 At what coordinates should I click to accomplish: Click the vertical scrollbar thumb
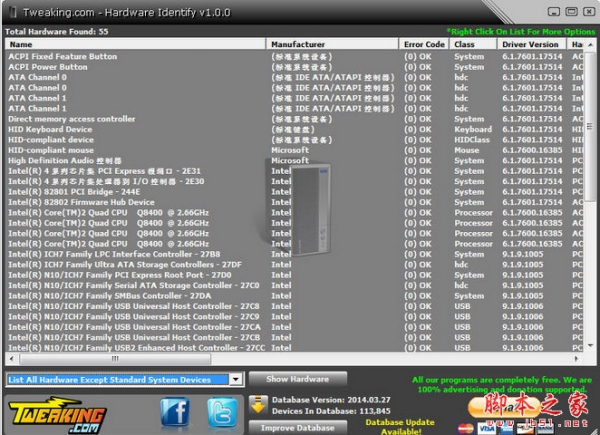(590, 126)
